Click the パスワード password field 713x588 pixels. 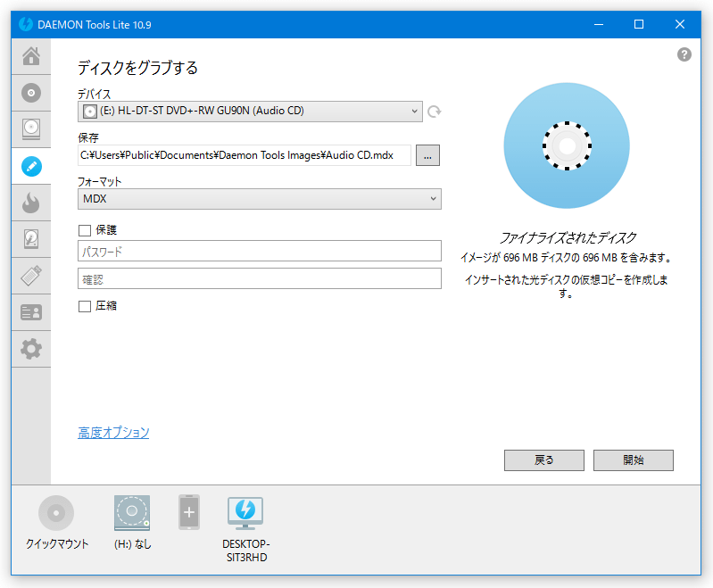[259, 251]
